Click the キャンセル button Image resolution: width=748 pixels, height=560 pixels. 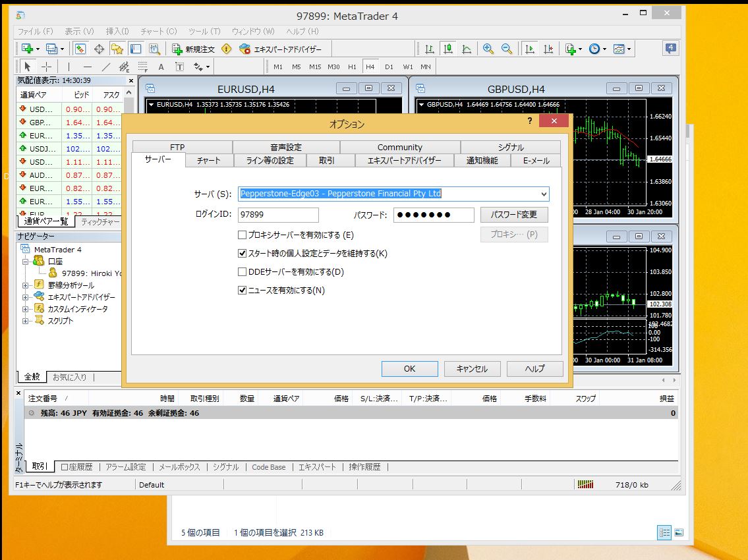point(472,369)
